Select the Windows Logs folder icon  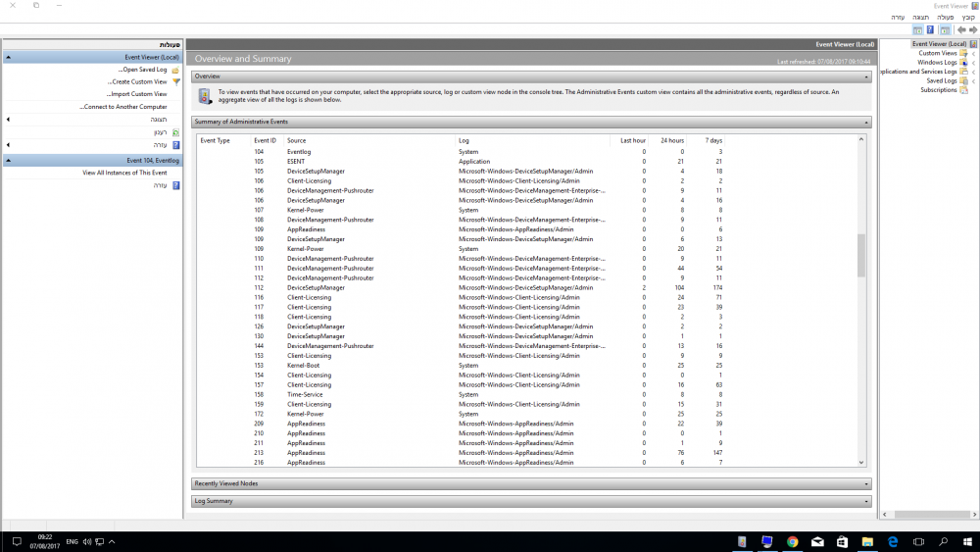tap(963, 63)
